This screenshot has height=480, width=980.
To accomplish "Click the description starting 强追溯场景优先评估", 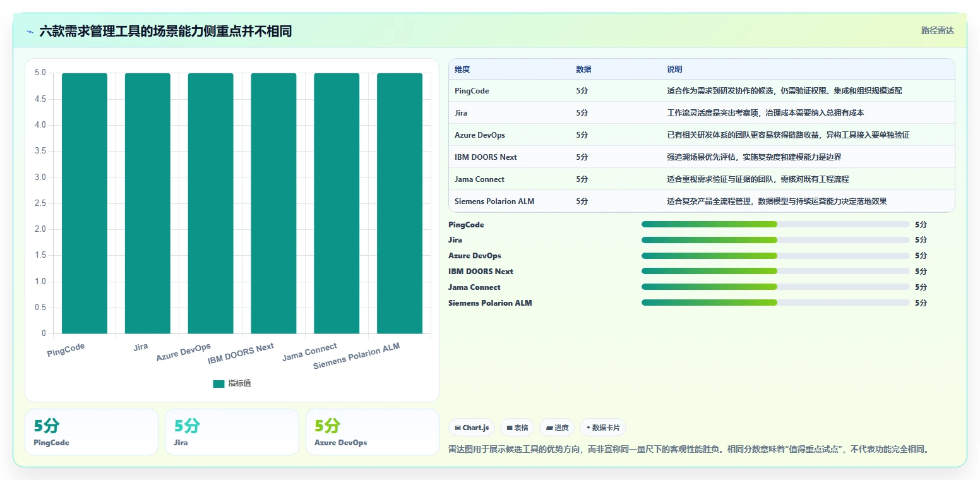I will [x=754, y=157].
